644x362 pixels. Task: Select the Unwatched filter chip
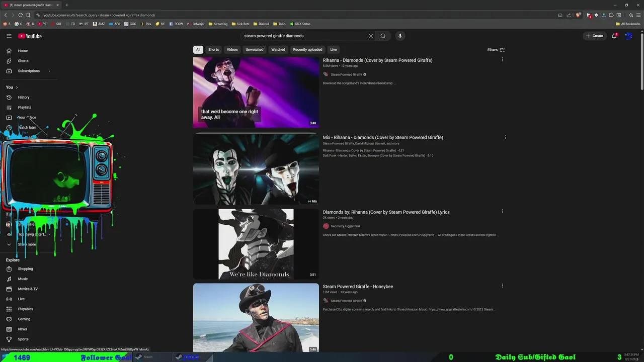point(255,50)
